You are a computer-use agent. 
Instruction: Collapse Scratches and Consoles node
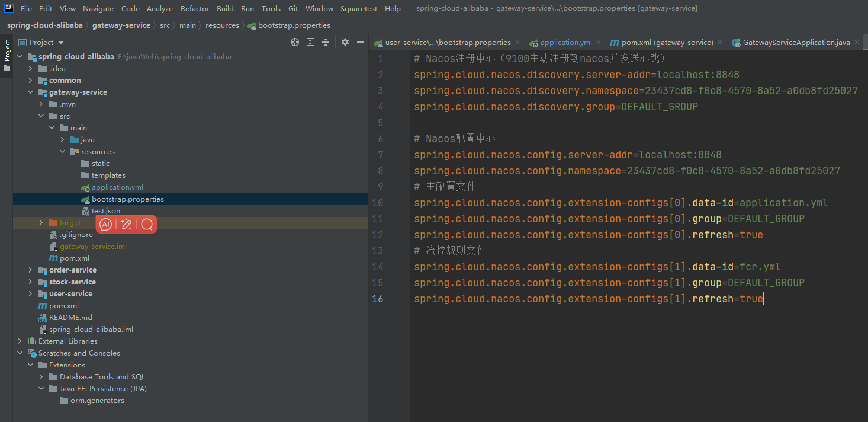coord(20,353)
